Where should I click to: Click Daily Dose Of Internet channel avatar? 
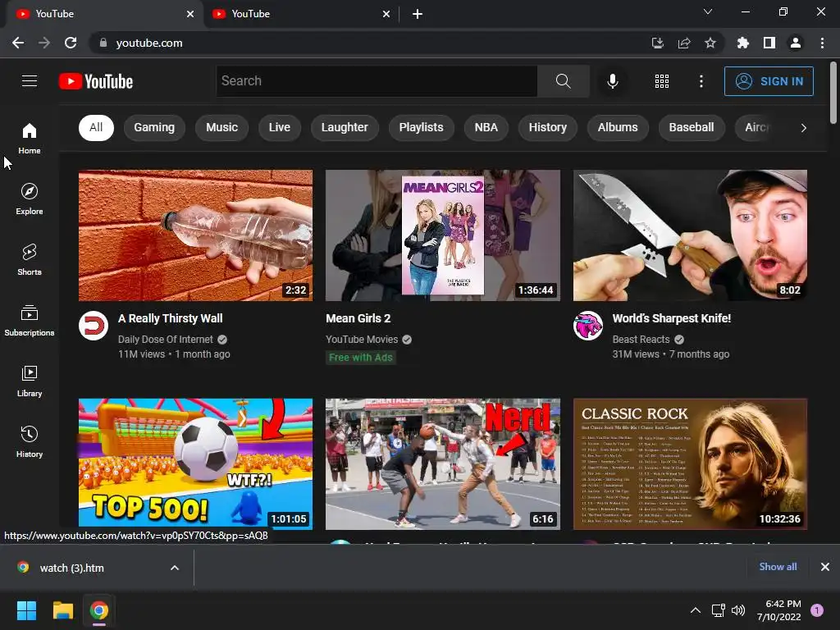tap(94, 326)
